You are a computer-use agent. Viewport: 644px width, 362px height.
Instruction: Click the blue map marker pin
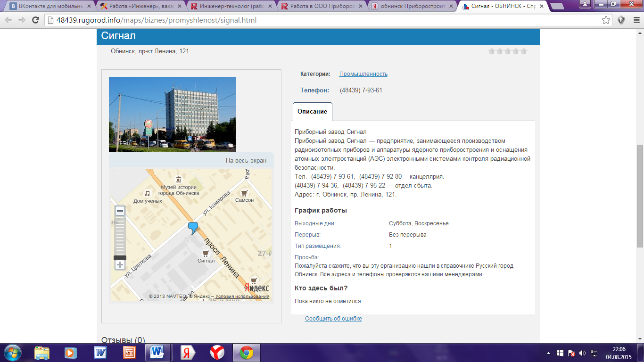tap(193, 228)
